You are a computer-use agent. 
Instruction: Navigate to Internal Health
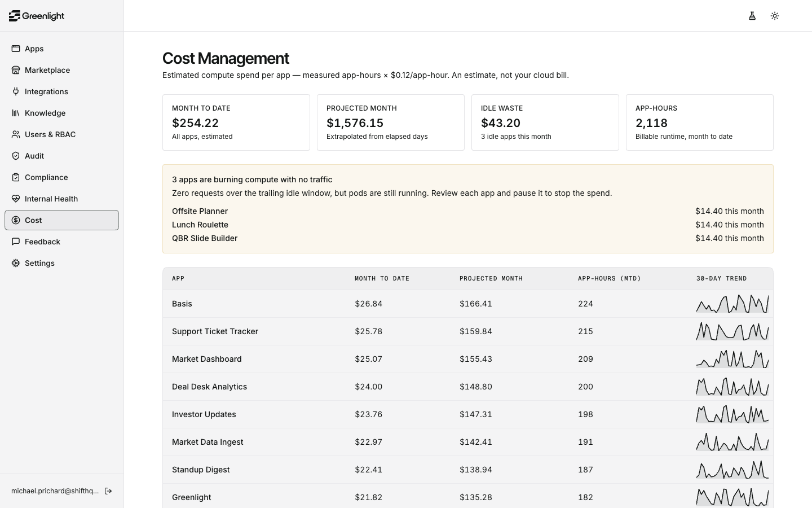61,199
